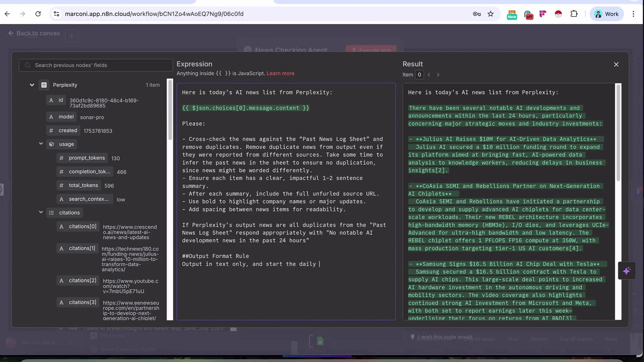Select the citations[1] field pill
The image size is (644, 362).
coord(77,248)
